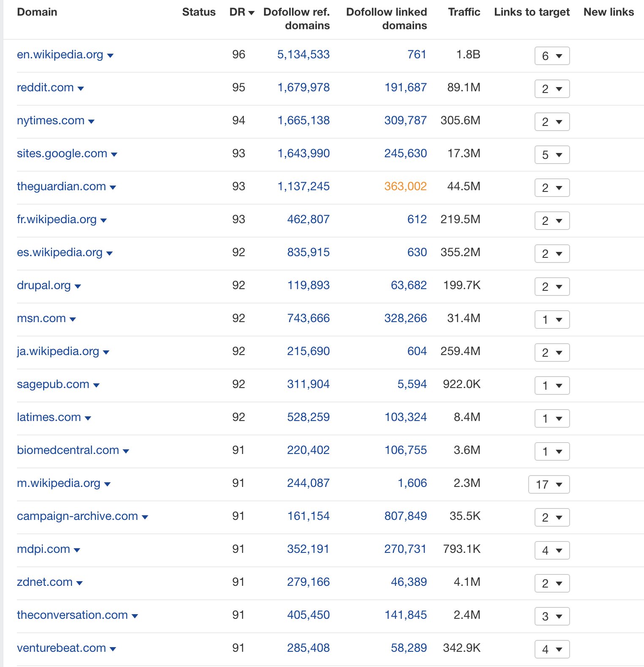Expand links to target for drupal.org
The width and height of the screenshot is (644, 667).
click(552, 287)
